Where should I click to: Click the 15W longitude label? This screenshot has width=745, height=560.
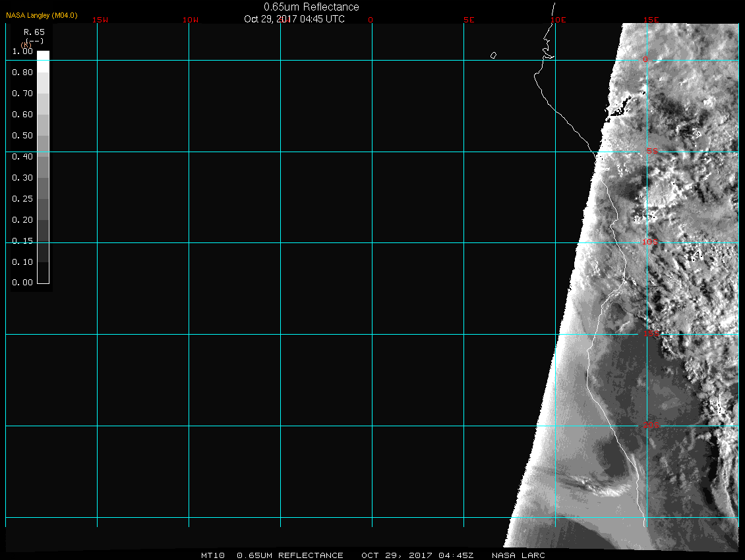(100, 20)
